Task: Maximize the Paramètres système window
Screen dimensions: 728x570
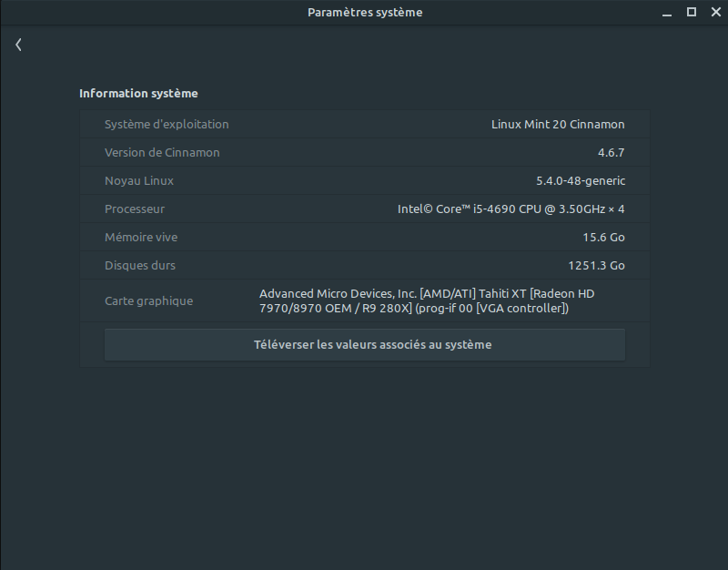Action: pos(692,12)
